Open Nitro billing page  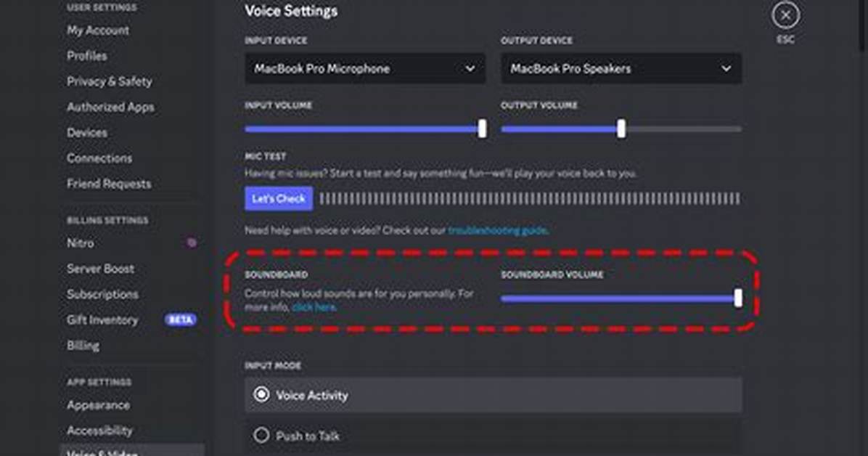[x=81, y=243]
